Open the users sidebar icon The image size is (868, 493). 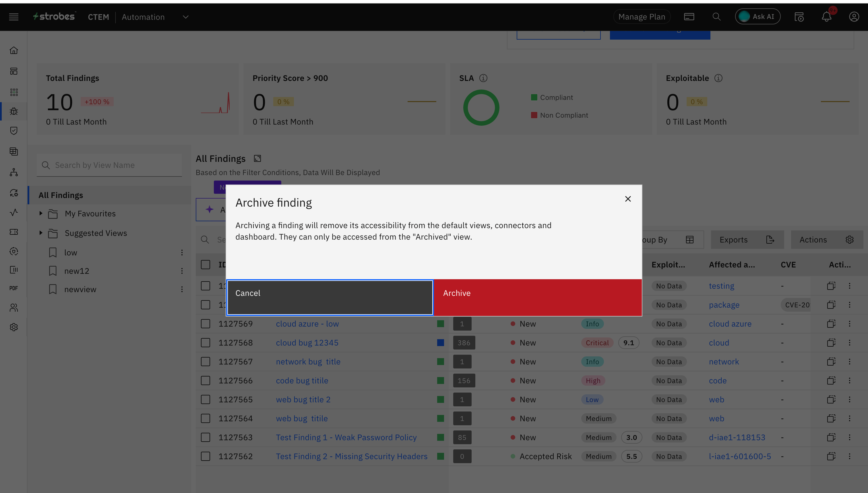[x=13, y=307]
